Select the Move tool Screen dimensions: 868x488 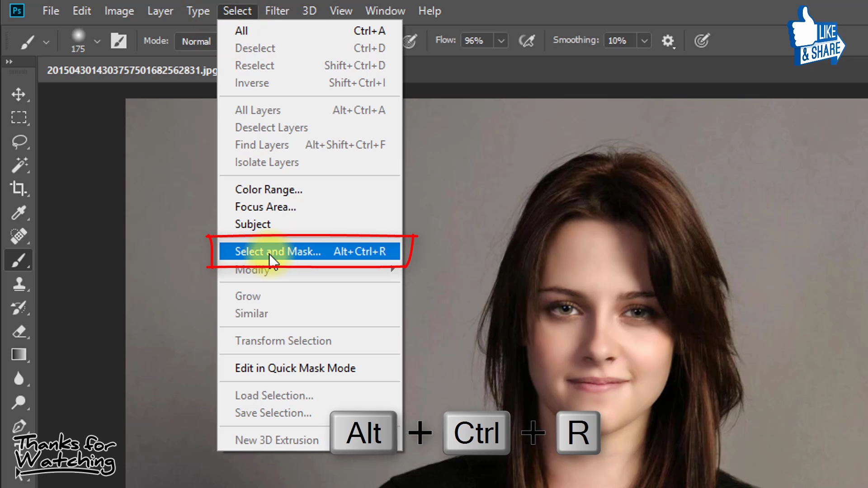19,94
